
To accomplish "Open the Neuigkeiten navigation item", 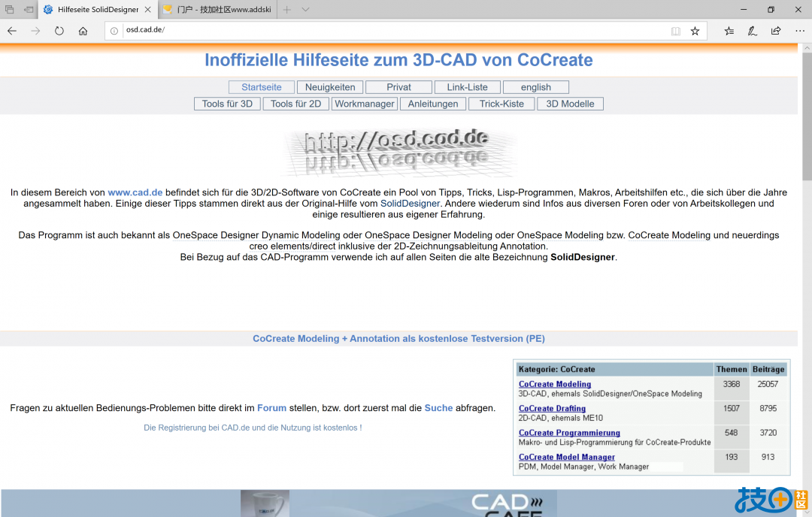I will pos(330,87).
